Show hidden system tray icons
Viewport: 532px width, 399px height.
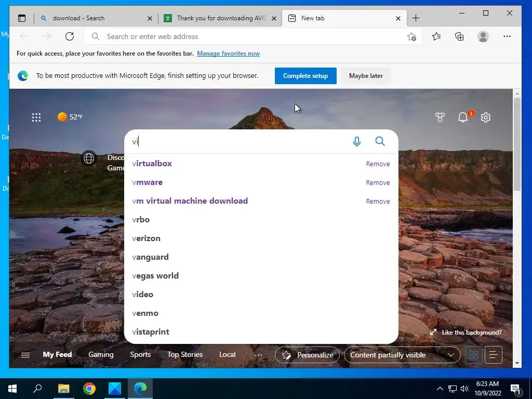pyautogui.click(x=440, y=389)
